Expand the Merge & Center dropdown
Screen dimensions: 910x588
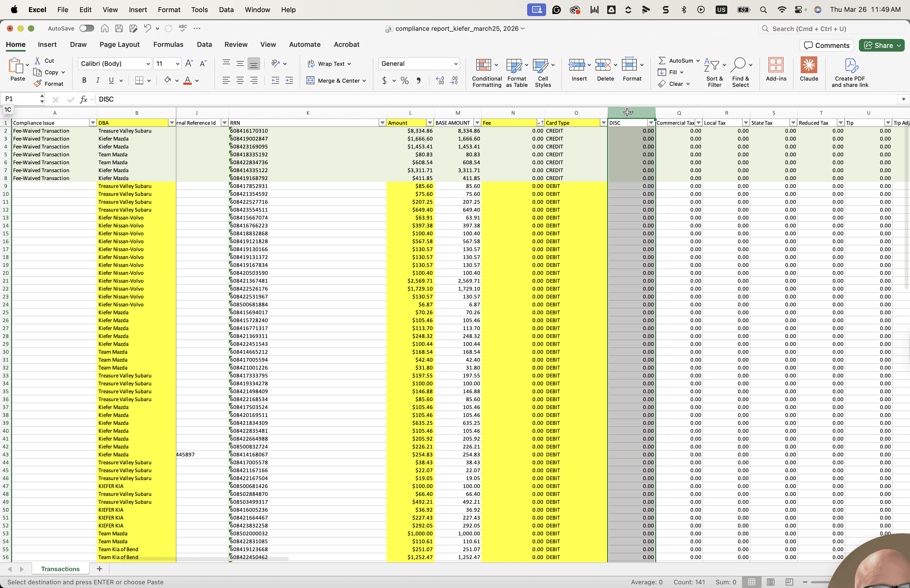point(364,81)
